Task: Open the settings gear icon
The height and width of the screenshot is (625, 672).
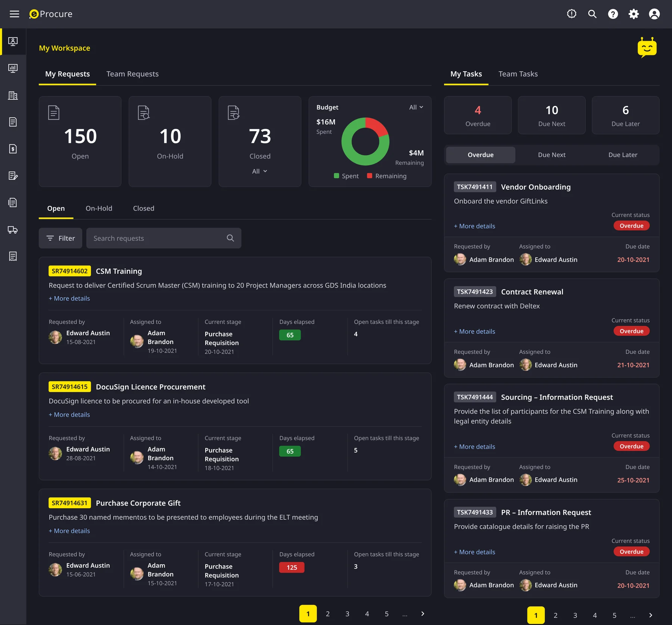Action: pyautogui.click(x=634, y=14)
